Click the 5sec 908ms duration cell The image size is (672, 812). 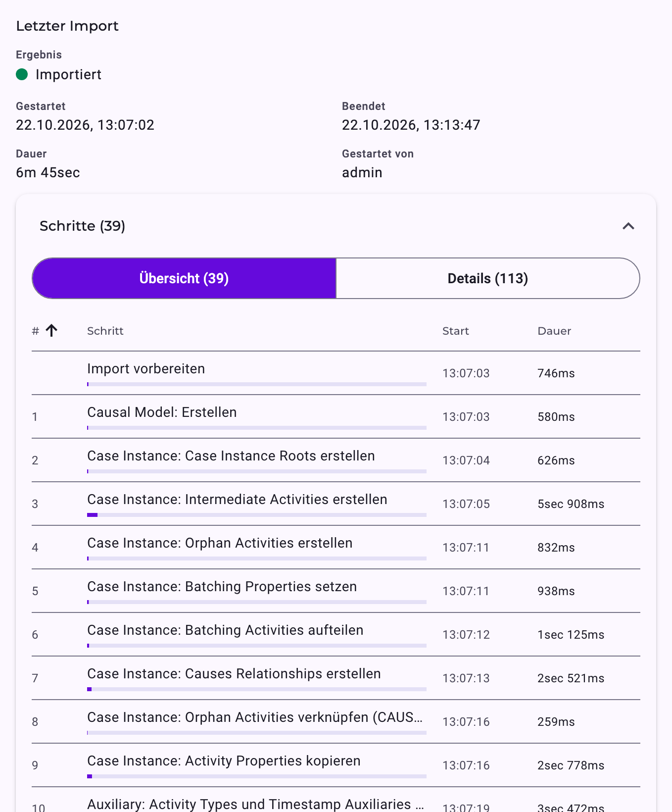click(x=571, y=504)
